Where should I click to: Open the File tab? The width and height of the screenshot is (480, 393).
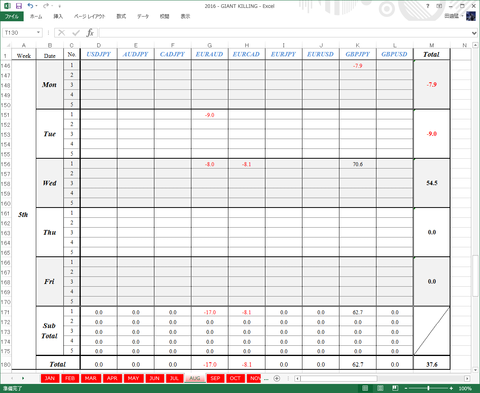click(12, 16)
